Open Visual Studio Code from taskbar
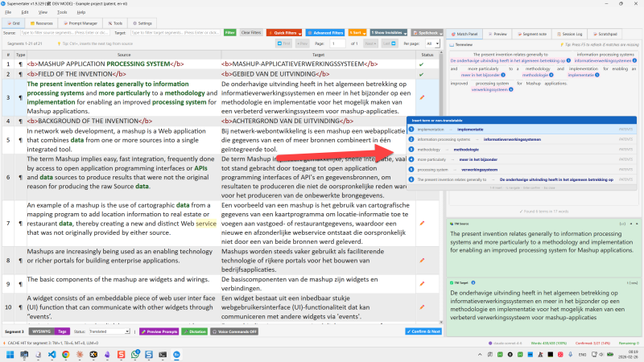 [x=52, y=355]
